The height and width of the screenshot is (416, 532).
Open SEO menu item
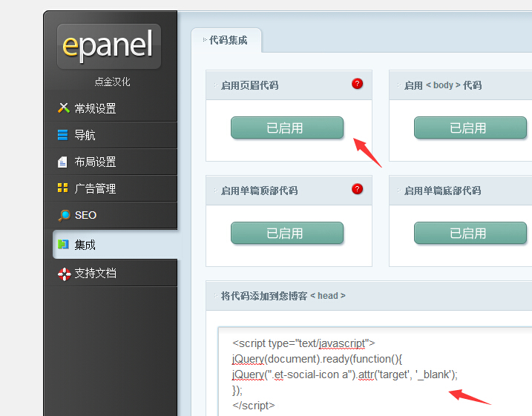point(111,215)
